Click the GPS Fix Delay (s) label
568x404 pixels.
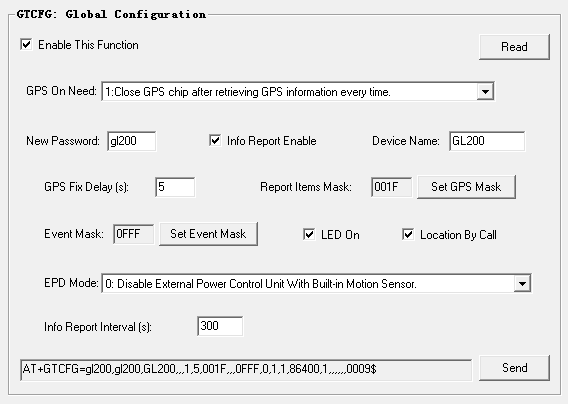click(86, 187)
